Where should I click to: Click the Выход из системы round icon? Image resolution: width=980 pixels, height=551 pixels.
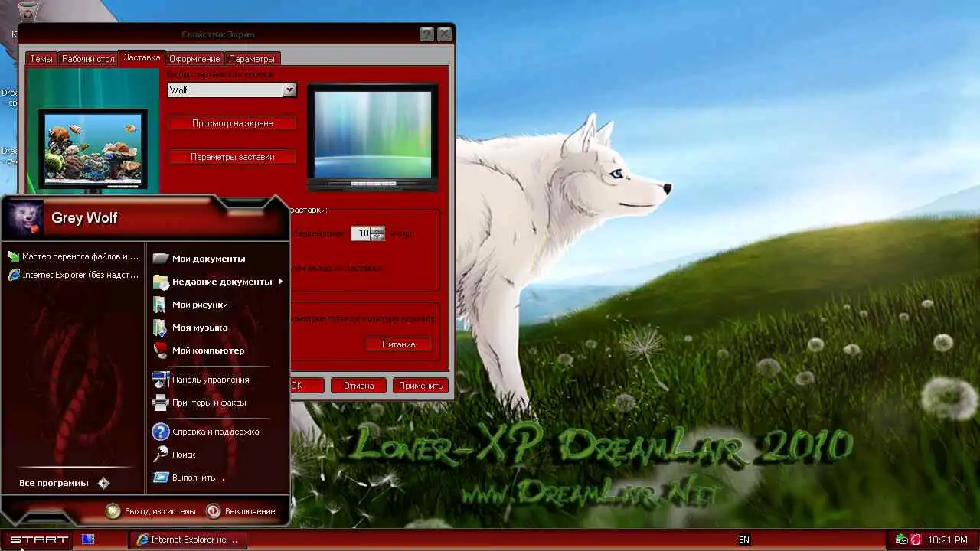click(113, 511)
